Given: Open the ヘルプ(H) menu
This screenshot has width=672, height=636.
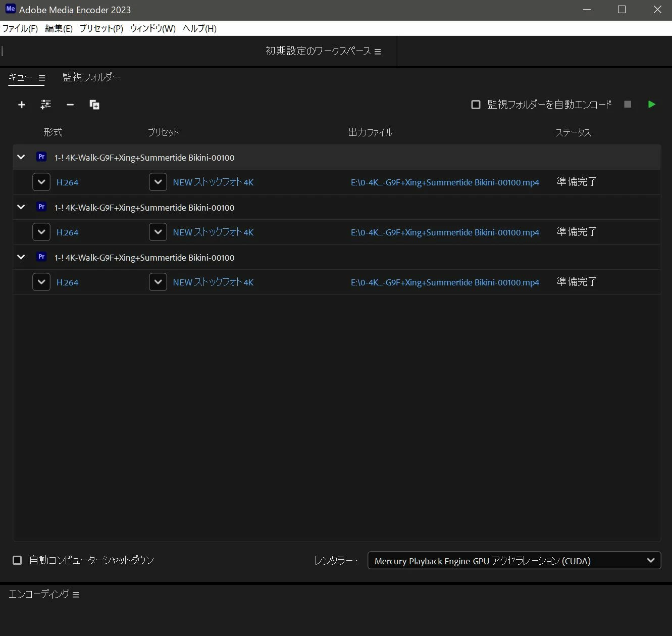Looking at the screenshot, I should pyautogui.click(x=200, y=28).
